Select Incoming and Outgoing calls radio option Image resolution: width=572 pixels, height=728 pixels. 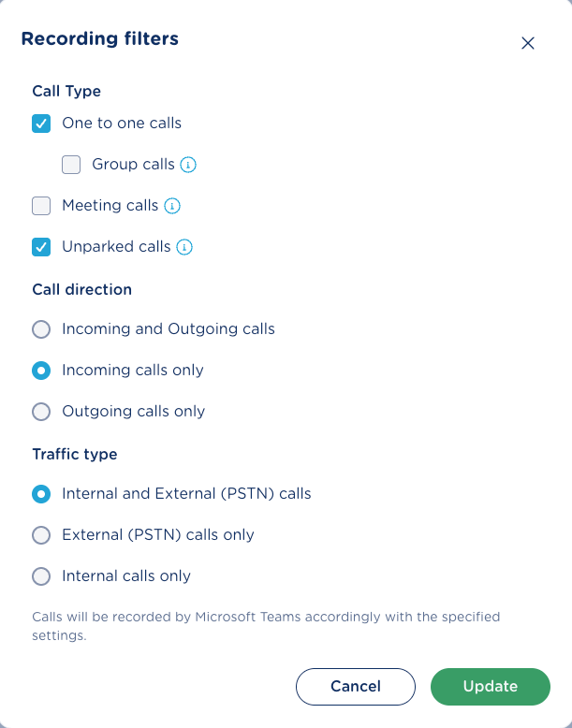(x=41, y=329)
